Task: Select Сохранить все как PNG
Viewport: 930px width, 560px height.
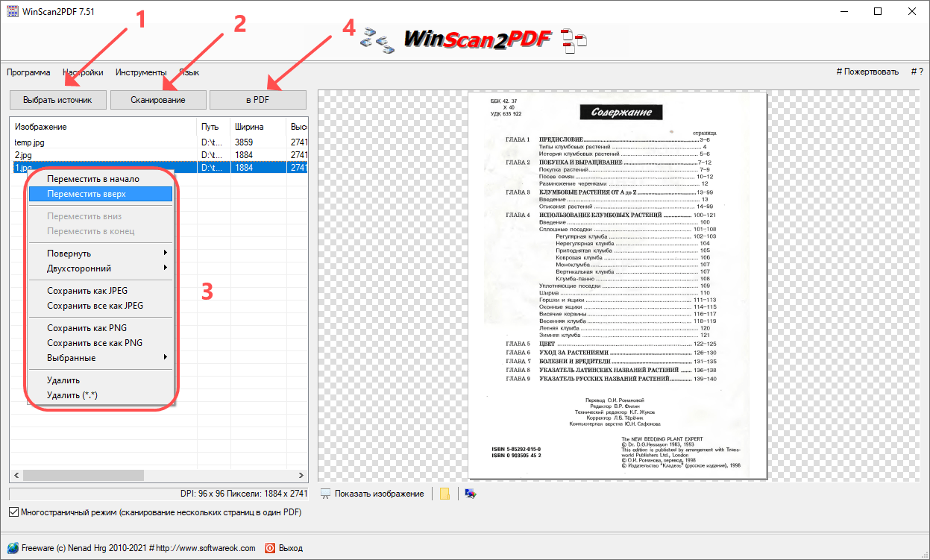Action: pos(100,343)
